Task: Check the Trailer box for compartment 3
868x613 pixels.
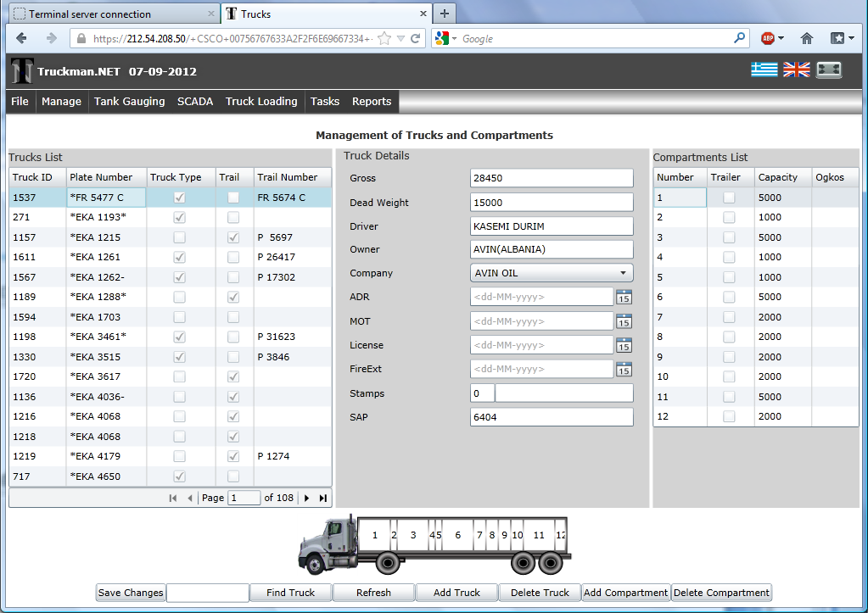Action: (x=729, y=237)
